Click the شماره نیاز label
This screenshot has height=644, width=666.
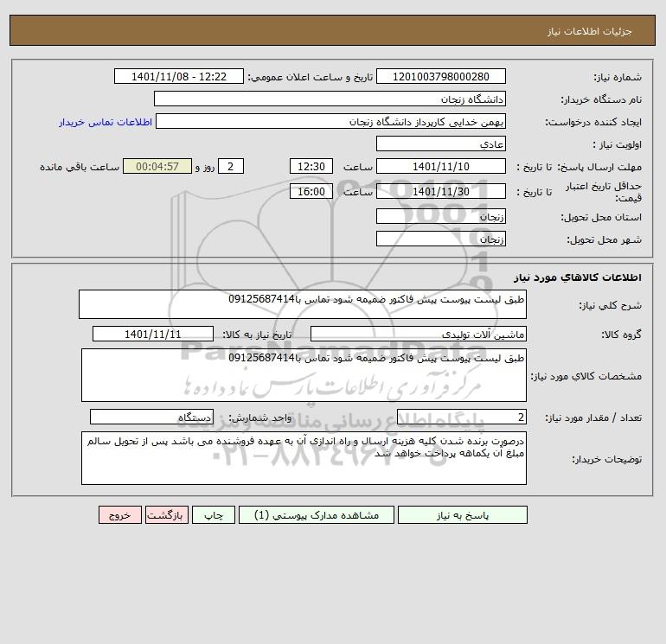click(618, 77)
